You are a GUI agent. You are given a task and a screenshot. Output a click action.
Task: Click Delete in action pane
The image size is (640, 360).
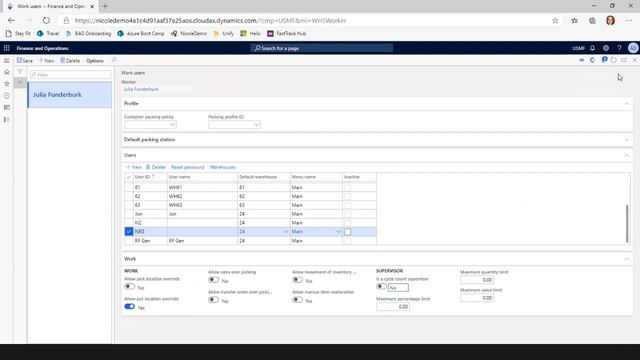[70, 60]
